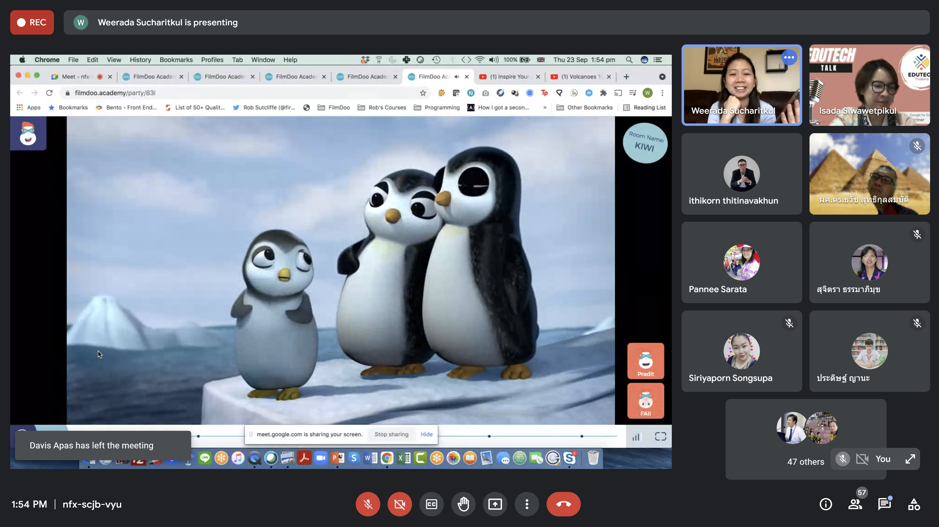Open History menu in shared screen
The height and width of the screenshot is (527, 939).
pos(140,60)
